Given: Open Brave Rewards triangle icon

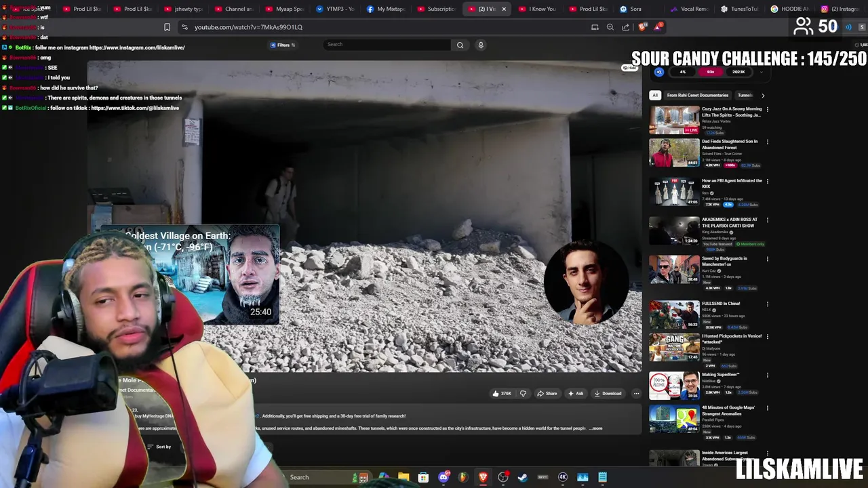Looking at the screenshot, I should coord(658,26).
